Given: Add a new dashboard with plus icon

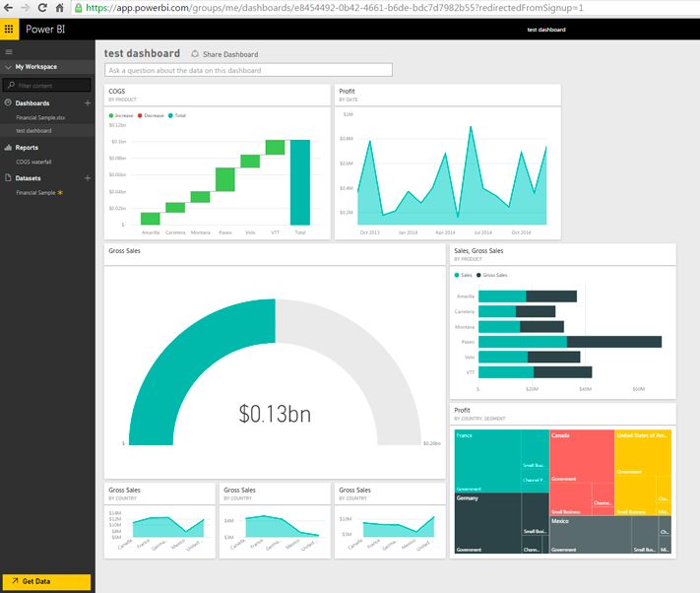Looking at the screenshot, I should (88, 103).
